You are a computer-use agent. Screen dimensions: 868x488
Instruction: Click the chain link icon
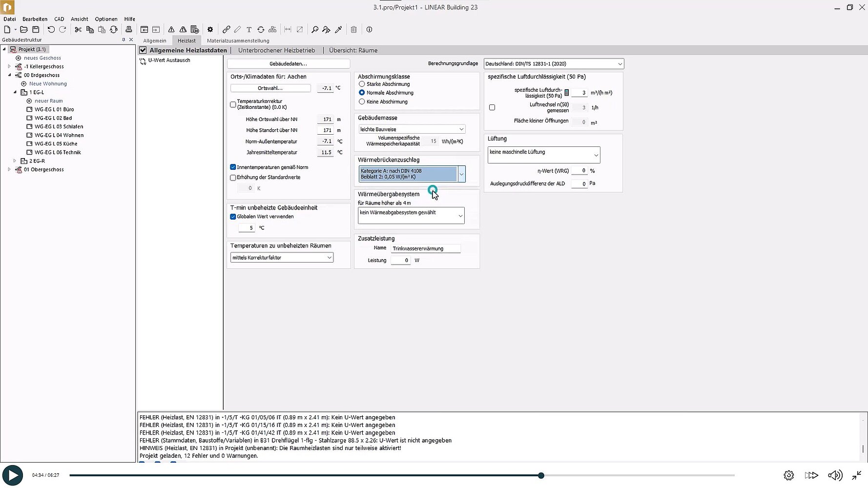tap(226, 30)
